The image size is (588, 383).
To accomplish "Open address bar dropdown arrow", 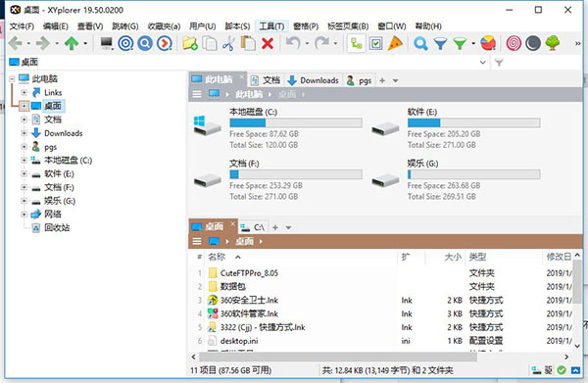I will coord(483,63).
